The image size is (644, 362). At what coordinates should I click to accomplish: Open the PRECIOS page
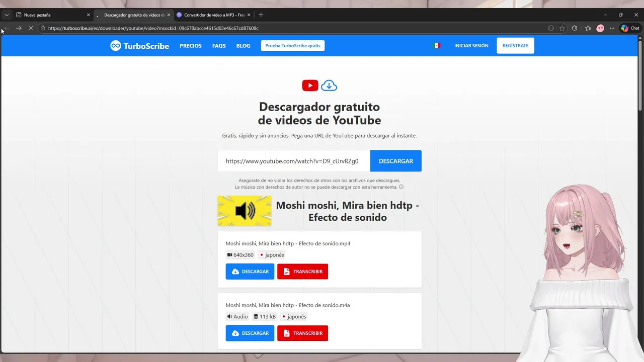tap(191, 46)
